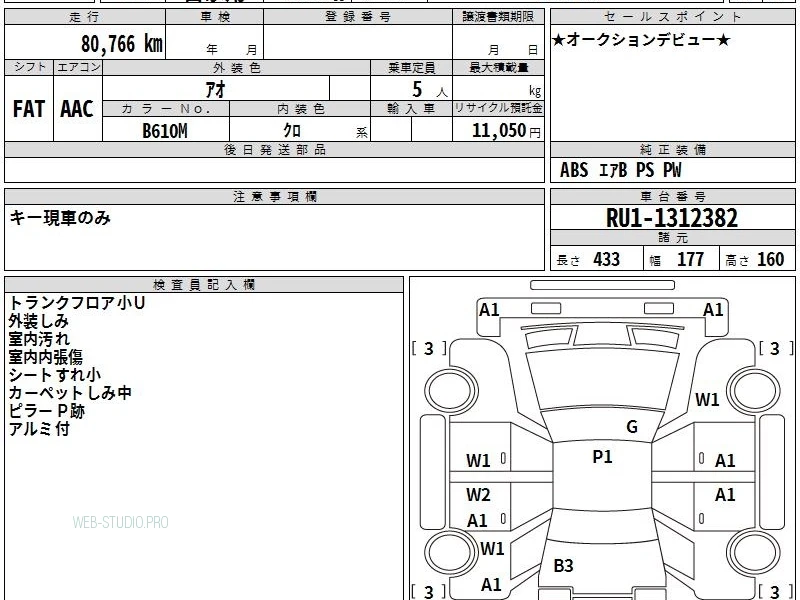Viewport: 800px width, 600px height.
Task: Click the recycle deposit 11,050円
Action: [x=506, y=131]
